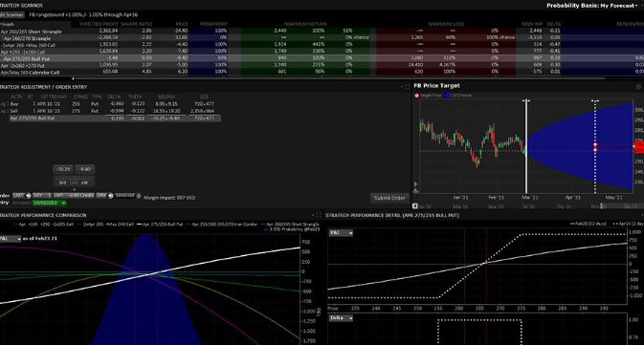644x345 pixels.
Task: Open P&L dropdown in Strategy Performance Detail
Action: pos(341,233)
